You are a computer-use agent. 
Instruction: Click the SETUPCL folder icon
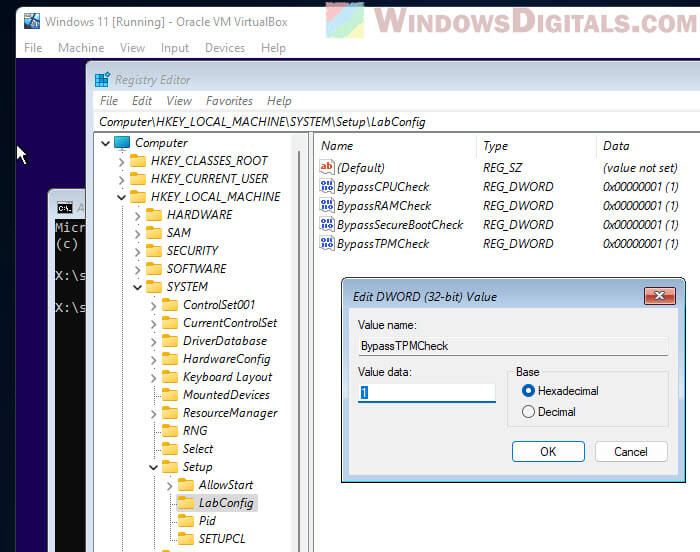186,539
